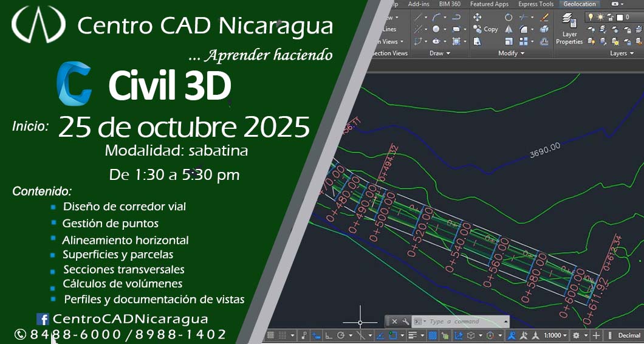
Task: Toggle object snap tracking in status bar
Action: tap(380, 335)
